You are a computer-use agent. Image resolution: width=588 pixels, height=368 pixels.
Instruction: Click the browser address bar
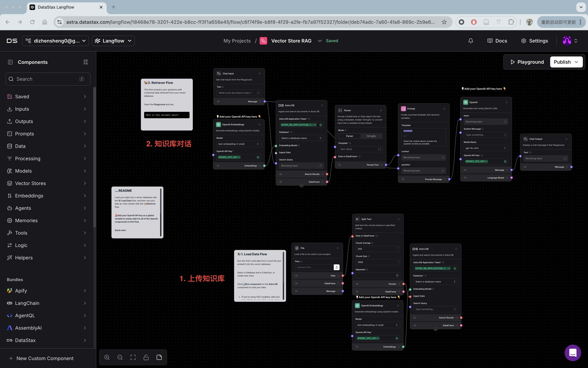tap(250, 22)
